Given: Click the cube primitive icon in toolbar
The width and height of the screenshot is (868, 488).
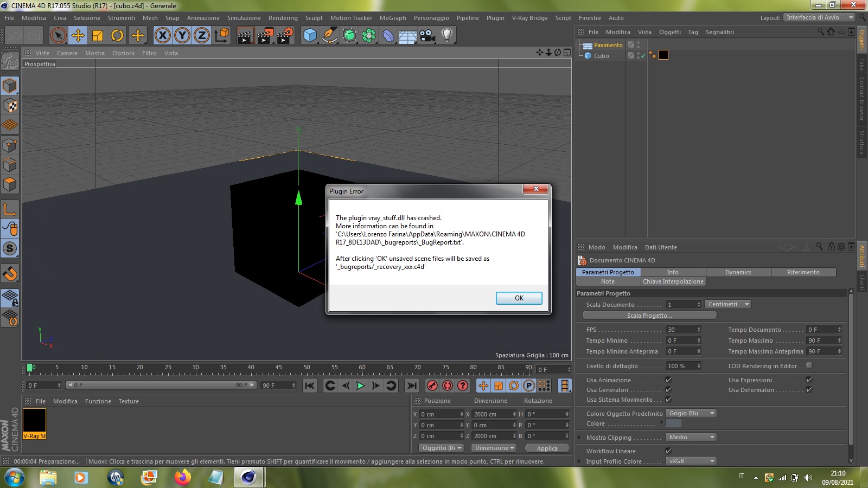Looking at the screenshot, I should pos(310,36).
